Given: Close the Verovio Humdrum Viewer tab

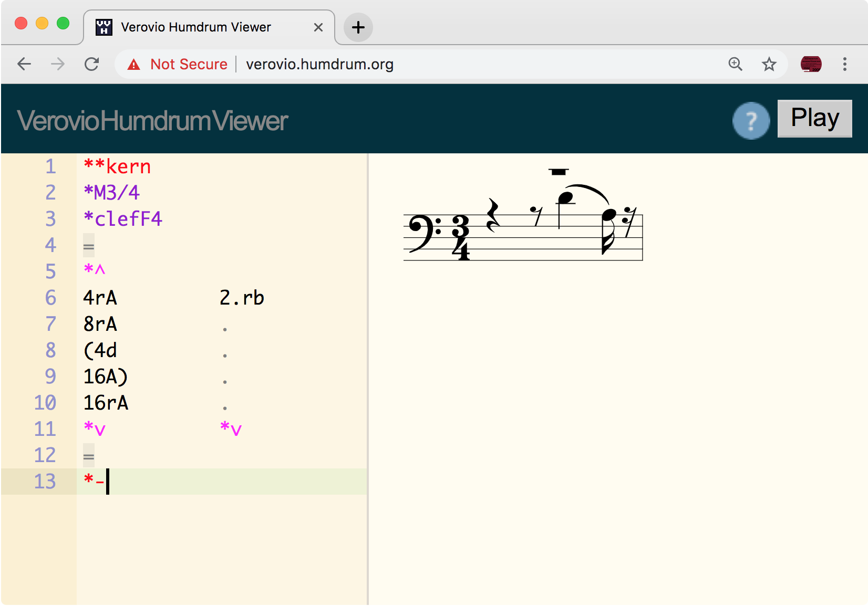Looking at the screenshot, I should (318, 27).
